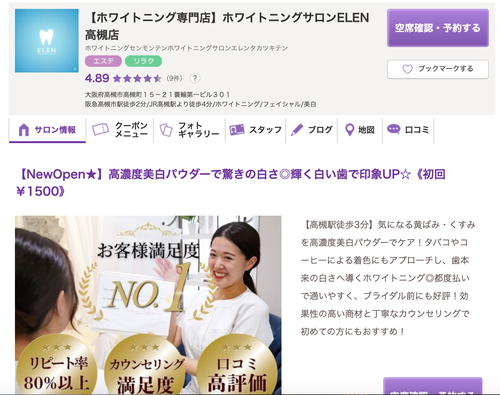The width and height of the screenshot is (500, 395).
Task: Click the お客様満足度 NO.1 salon photo
Action: pos(148,305)
